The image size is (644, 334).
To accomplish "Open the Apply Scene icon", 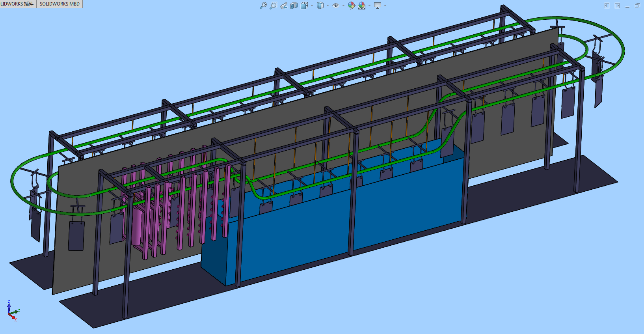I will tap(361, 6).
